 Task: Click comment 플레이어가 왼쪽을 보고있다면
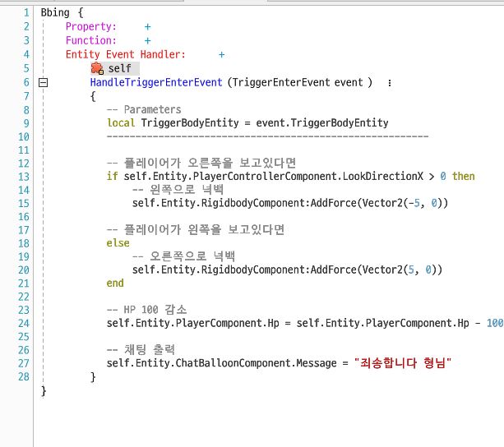point(196,229)
